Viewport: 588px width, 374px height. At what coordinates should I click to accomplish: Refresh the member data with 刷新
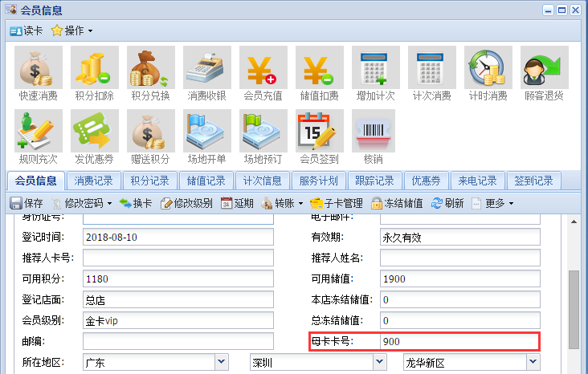pyautogui.click(x=447, y=203)
